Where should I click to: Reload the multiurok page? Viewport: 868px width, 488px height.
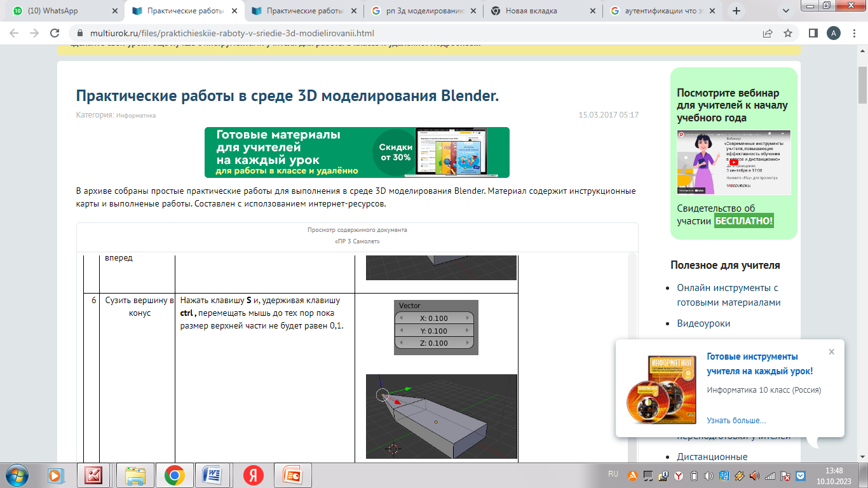coord(55,33)
